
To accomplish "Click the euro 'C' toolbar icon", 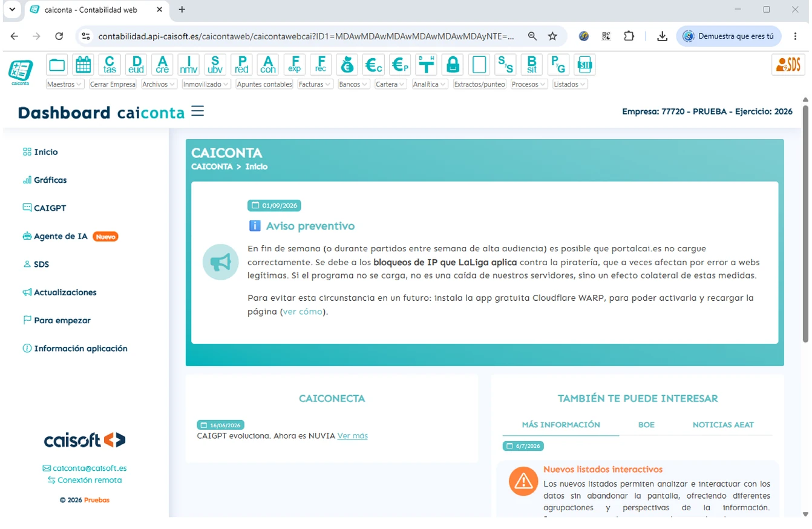I will click(374, 65).
